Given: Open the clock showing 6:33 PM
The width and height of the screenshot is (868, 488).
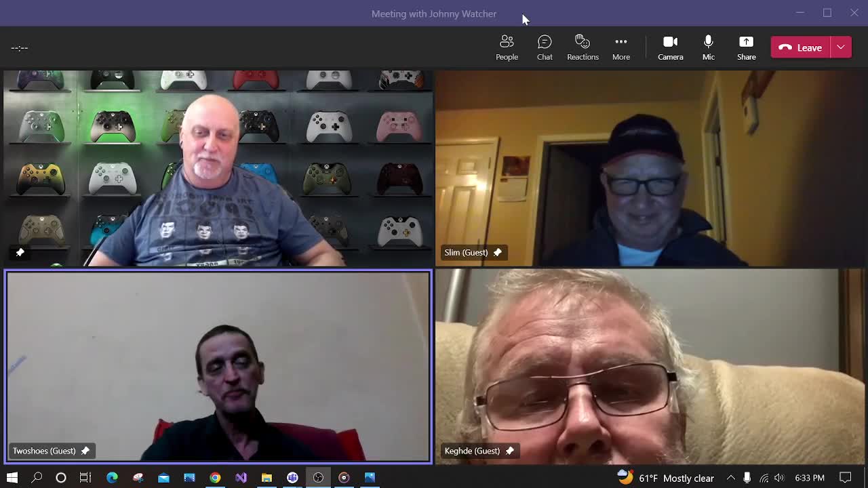Looking at the screenshot, I should 810,478.
